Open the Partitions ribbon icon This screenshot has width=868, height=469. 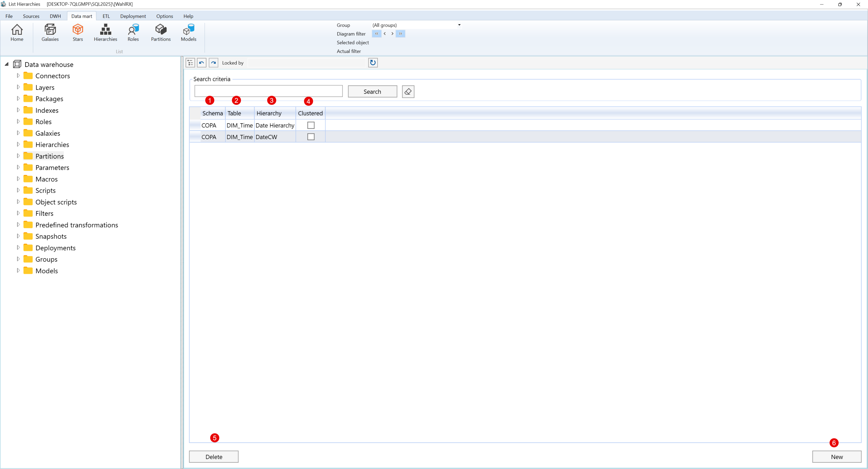(161, 32)
